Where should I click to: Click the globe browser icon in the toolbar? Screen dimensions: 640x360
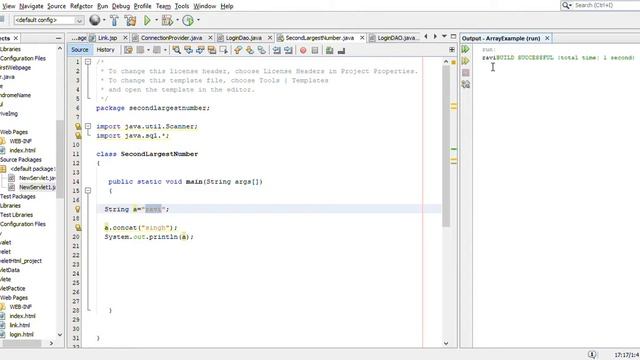[94, 20]
